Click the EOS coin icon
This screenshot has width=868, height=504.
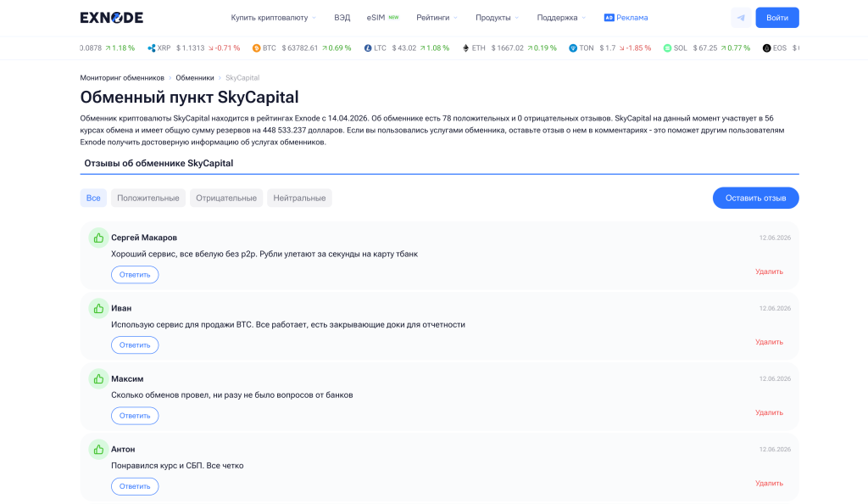point(766,48)
